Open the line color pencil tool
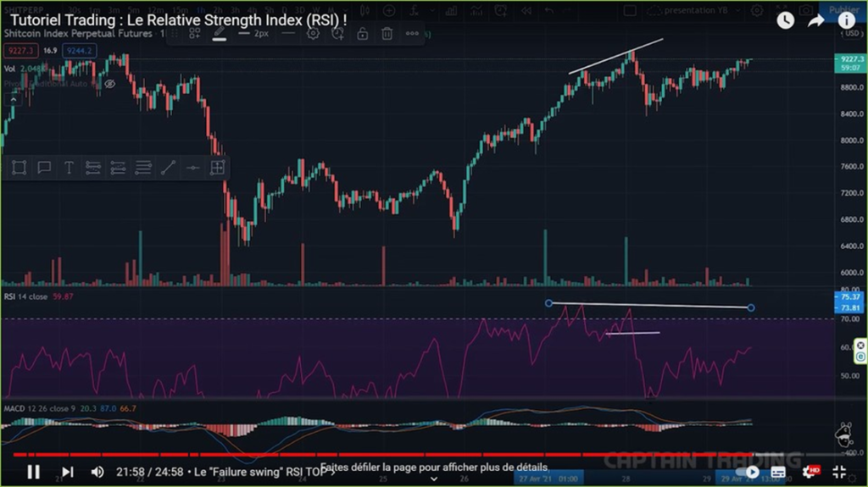Screen dimensions: 868x487 [x=220, y=34]
